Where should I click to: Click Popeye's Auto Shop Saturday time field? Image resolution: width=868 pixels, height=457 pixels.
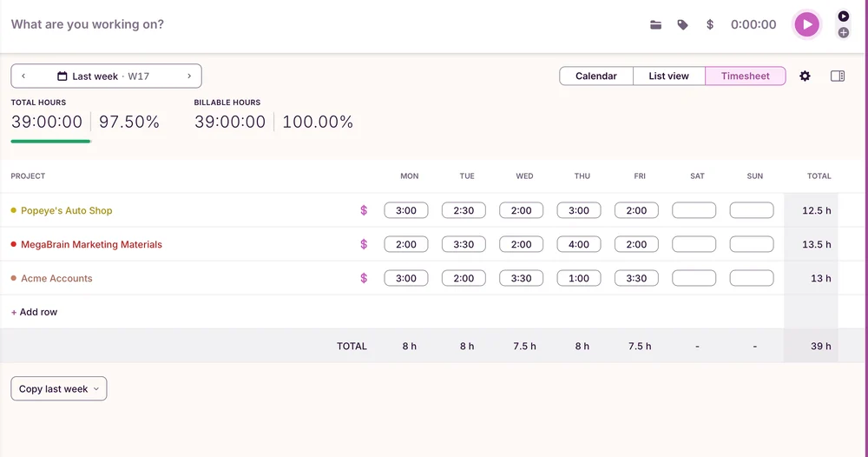click(694, 210)
